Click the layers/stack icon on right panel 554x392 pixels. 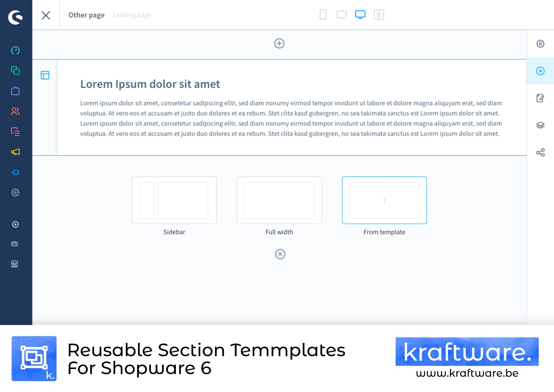click(x=540, y=124)
